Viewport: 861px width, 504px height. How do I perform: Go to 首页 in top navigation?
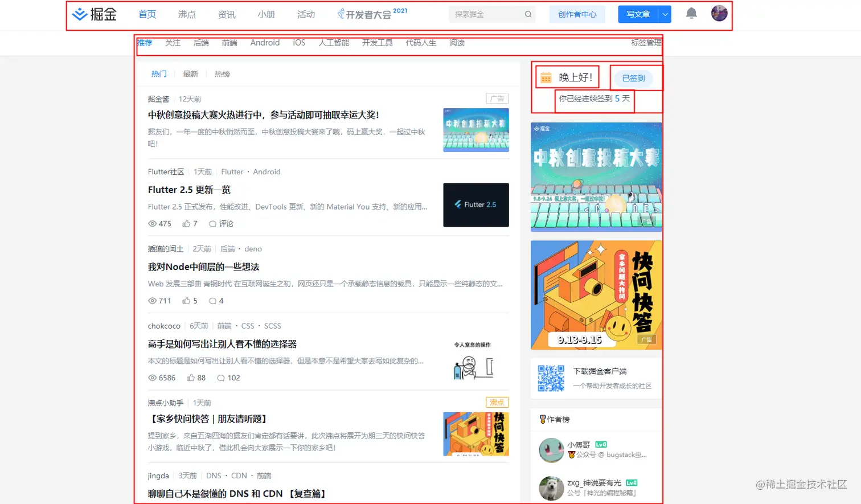[147, 14]
